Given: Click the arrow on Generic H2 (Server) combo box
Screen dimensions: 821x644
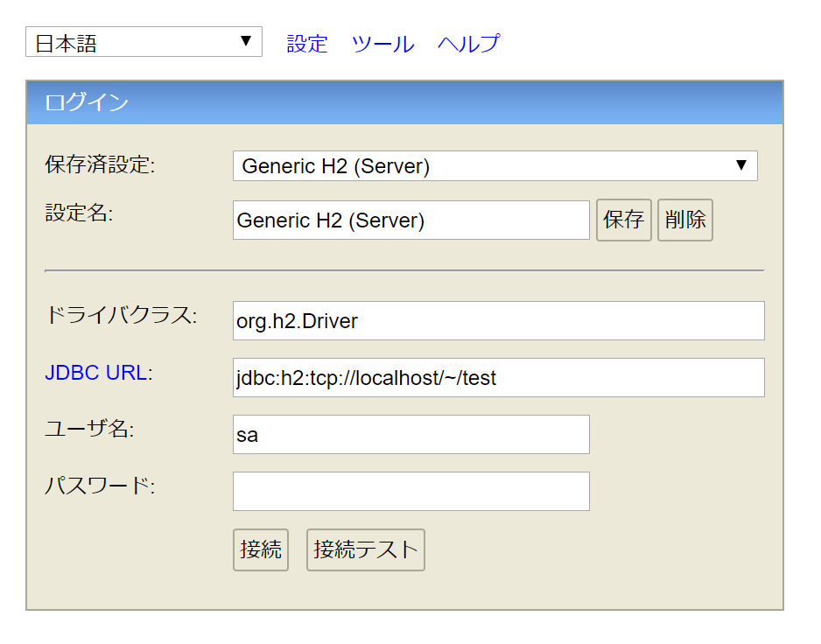Looking at the screenshot, I should pos(740,165).
